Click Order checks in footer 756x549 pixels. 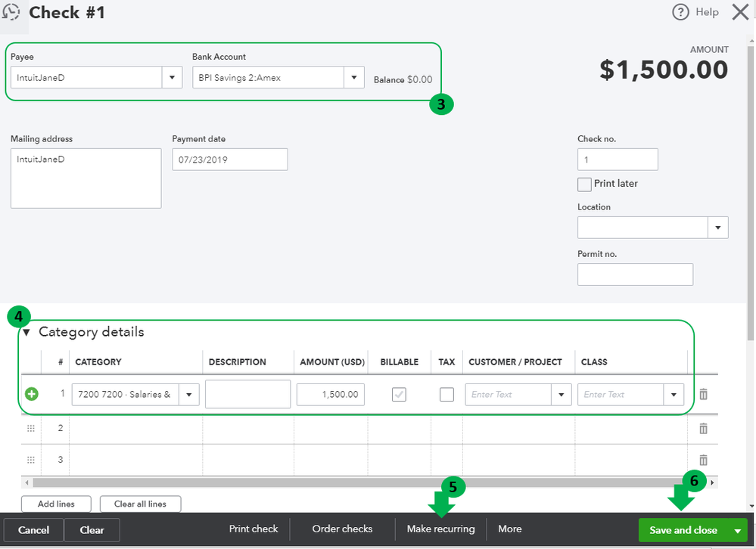342,529
